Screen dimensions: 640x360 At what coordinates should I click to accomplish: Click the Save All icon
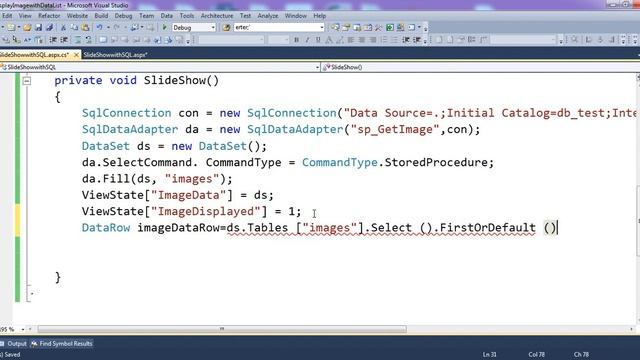pos(49,27)
